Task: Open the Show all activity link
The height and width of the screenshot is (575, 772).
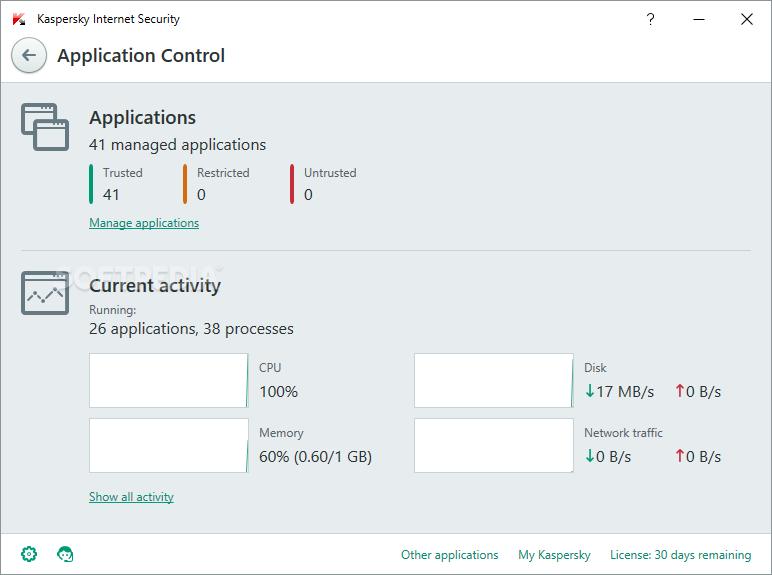Action: pos(131,497)
